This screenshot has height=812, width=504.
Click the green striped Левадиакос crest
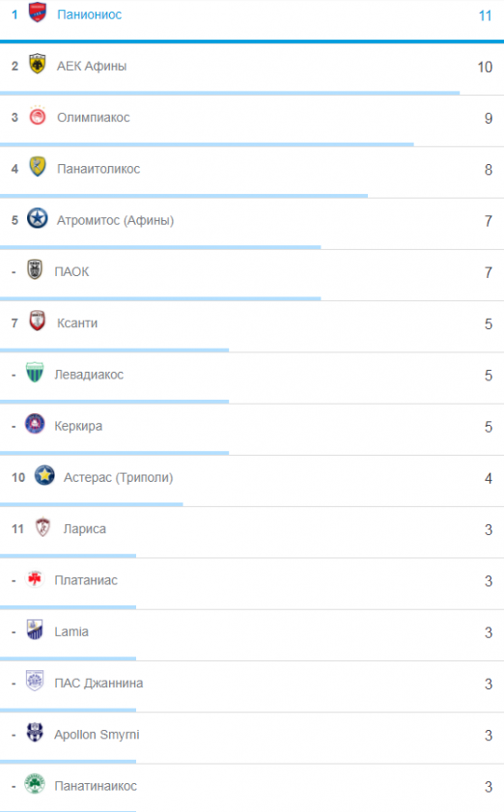[x=35, y=373]
